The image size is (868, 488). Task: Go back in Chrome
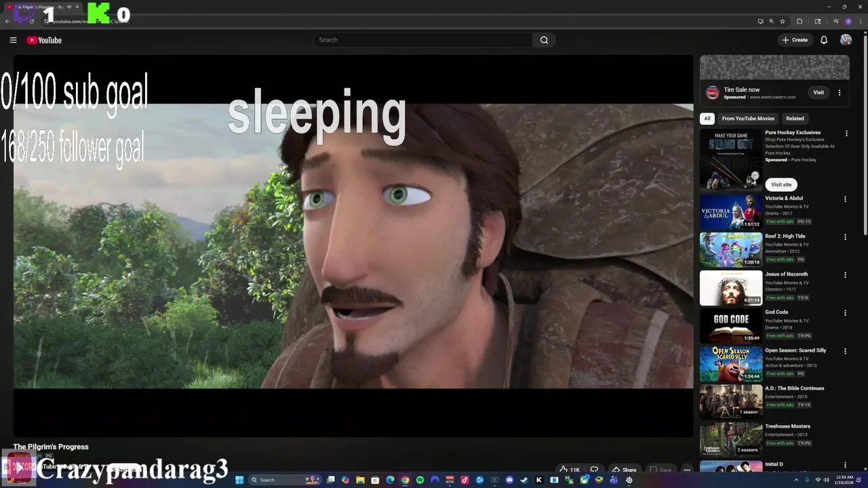pos(7,21)
